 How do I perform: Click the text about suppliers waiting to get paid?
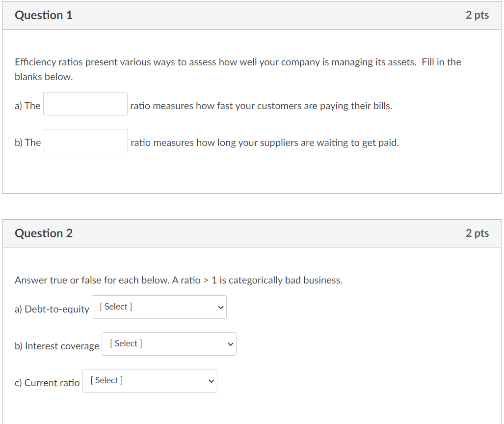pos(265,142)
